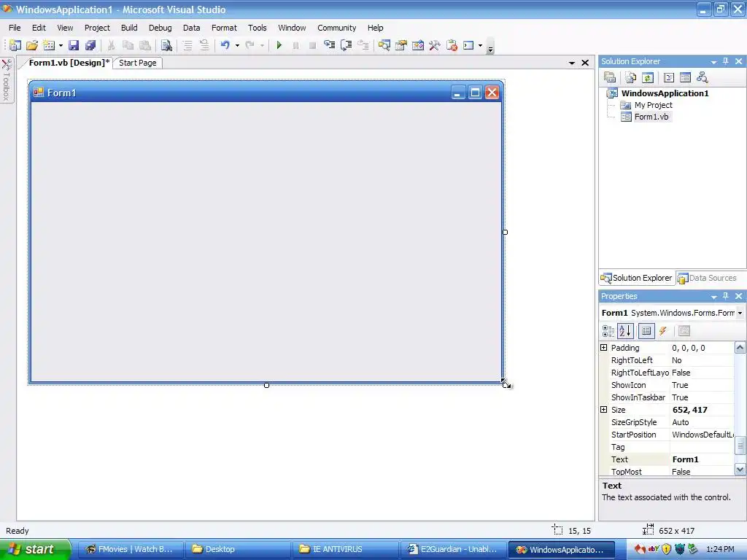Close the active document with the X
747x560 pixels.
click(585, 63)
